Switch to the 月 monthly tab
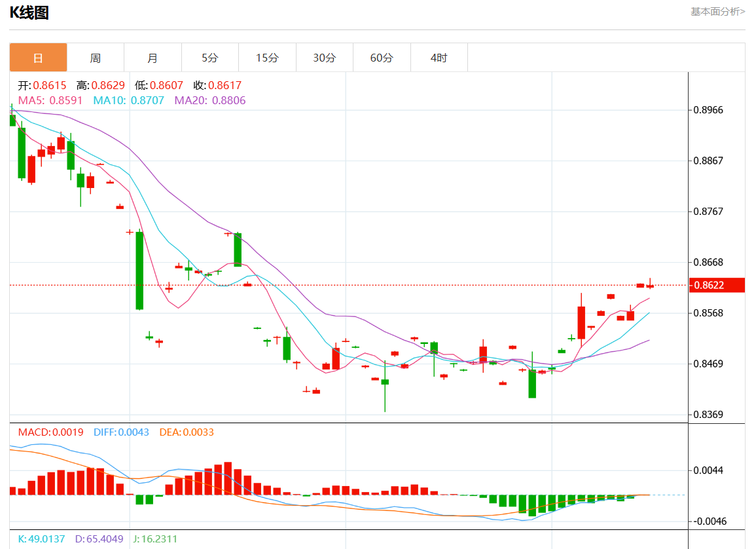 point(153,58)
